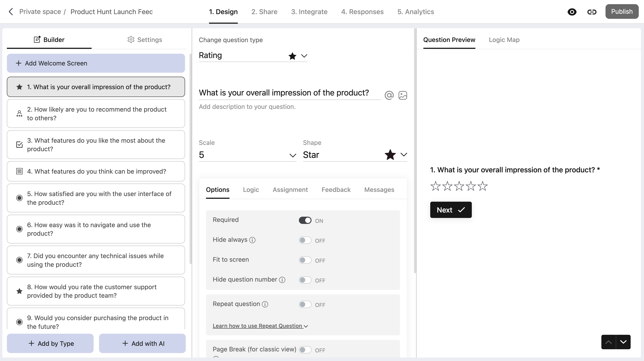Enable Hide question number toggle
Image resolution: width=644 pixels, height=361 pixels.
(305, 280)
